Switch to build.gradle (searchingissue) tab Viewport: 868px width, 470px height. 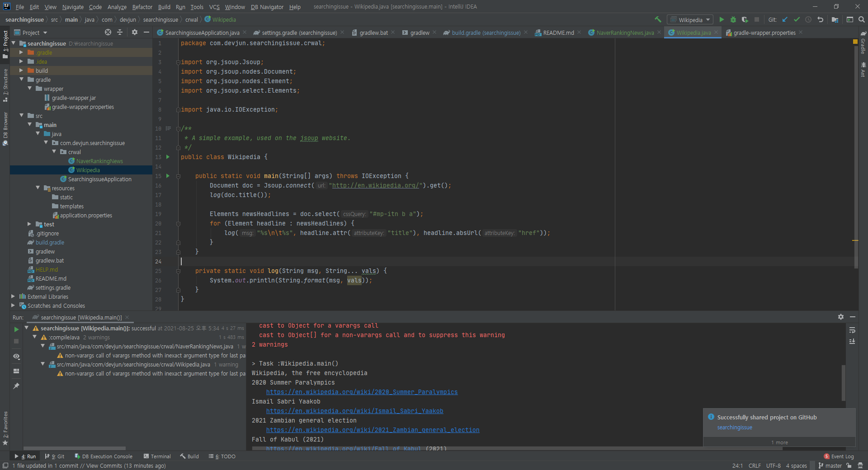click(x=486, y=33)
